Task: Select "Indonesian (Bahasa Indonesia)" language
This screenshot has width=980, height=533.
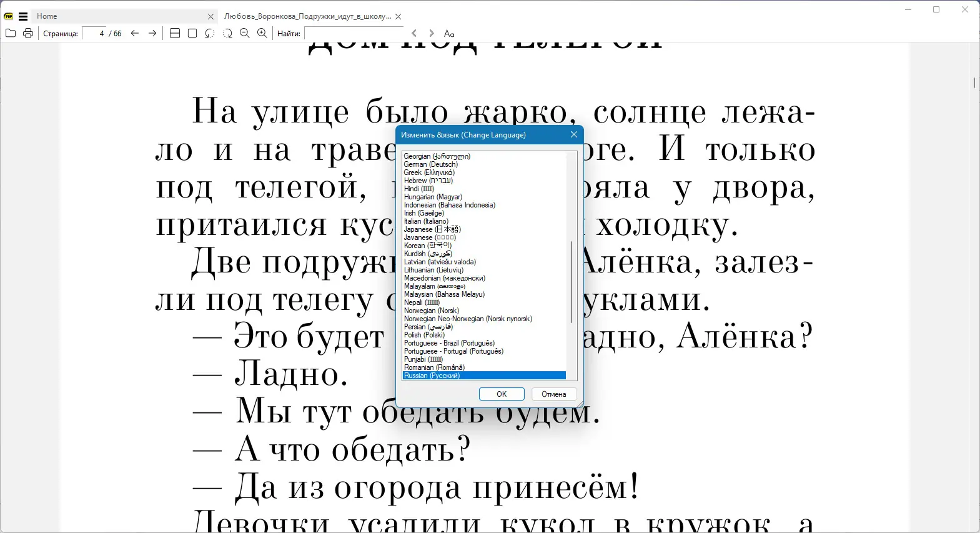Action: coord(483,205)
